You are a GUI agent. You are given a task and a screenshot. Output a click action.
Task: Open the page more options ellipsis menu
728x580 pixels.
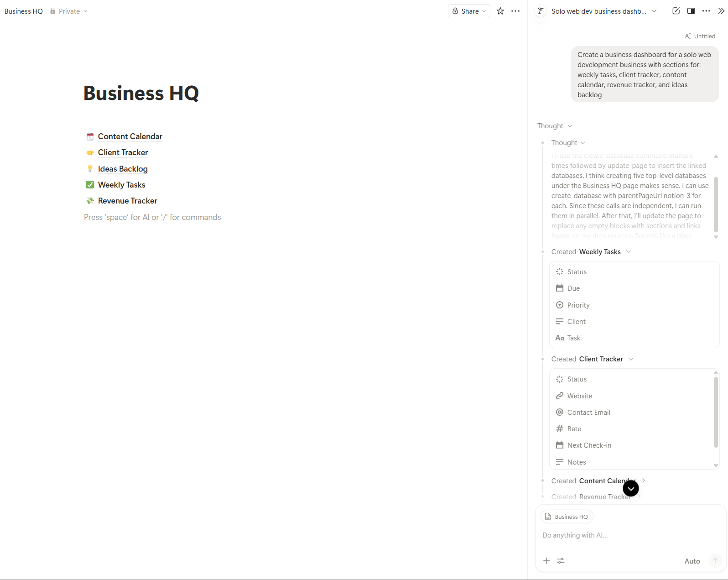(515, 11)
